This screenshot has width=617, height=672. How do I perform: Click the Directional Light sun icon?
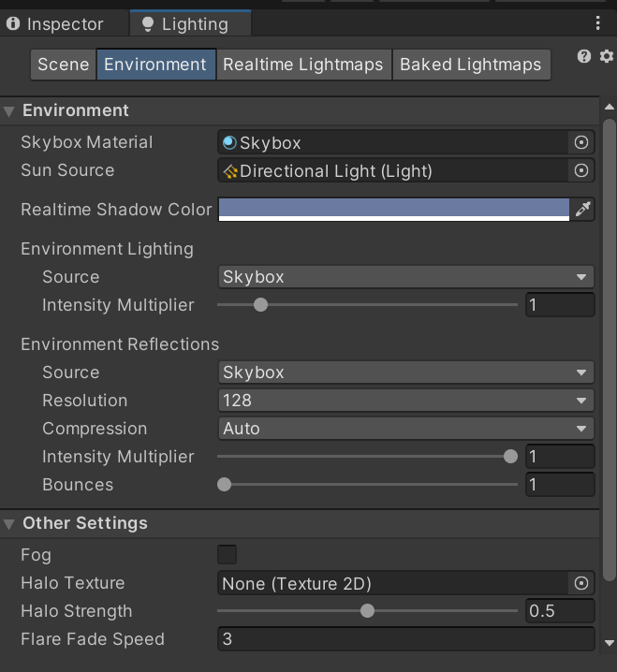[230, 171]
